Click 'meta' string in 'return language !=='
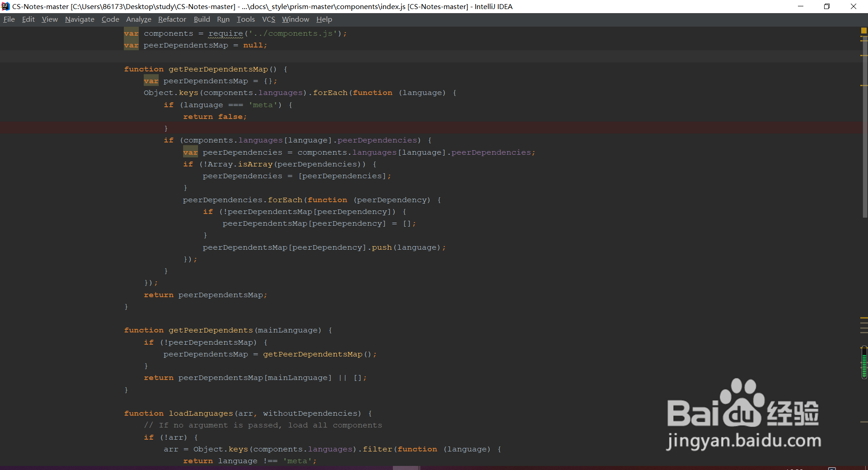 [297, 461]
